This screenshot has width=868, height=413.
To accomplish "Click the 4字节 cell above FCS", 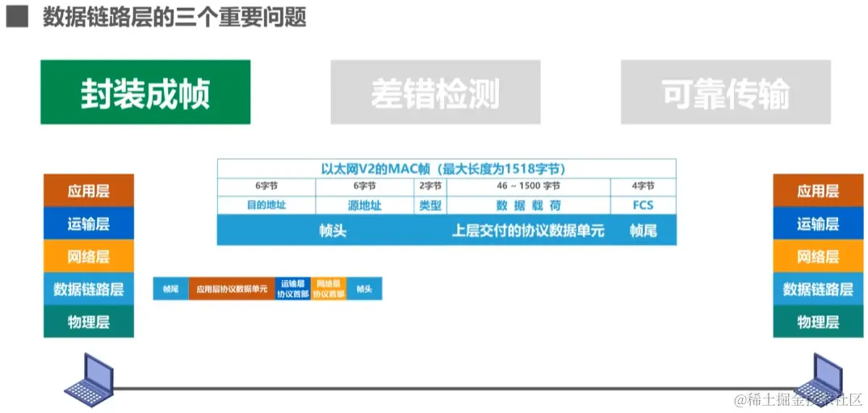I will [644, 186].
